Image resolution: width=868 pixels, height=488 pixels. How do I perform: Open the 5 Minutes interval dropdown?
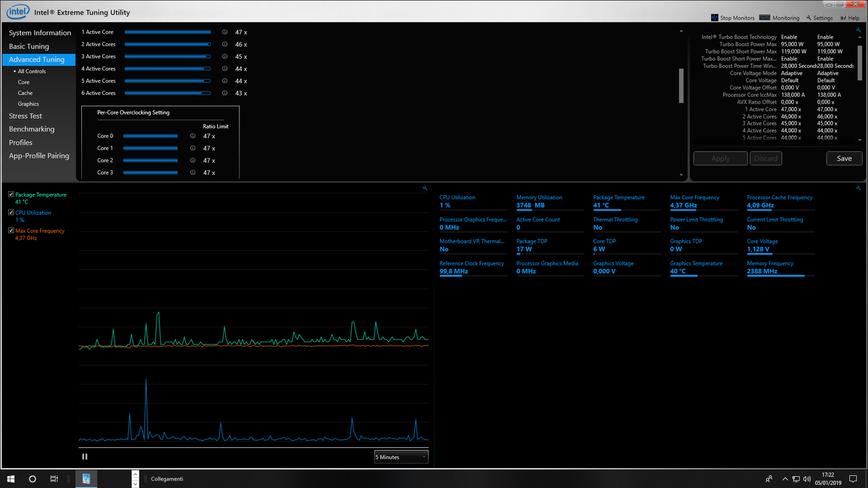click(400, 456)
